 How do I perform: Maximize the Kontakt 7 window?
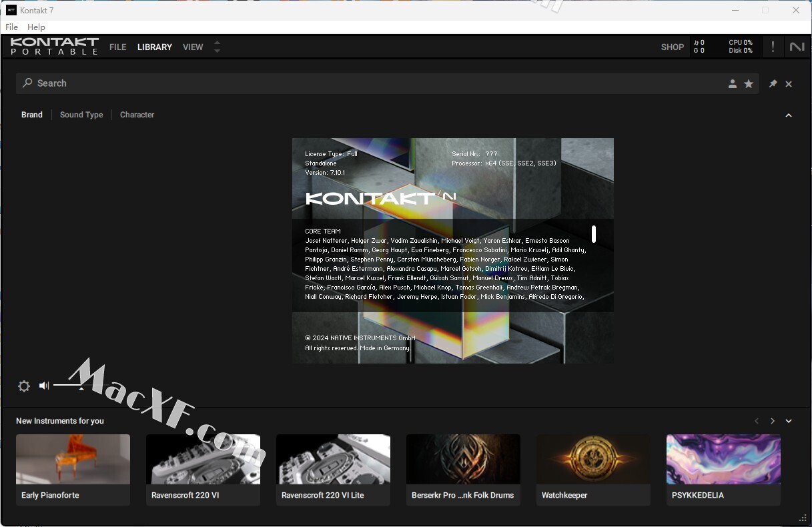tap(765, 10)
